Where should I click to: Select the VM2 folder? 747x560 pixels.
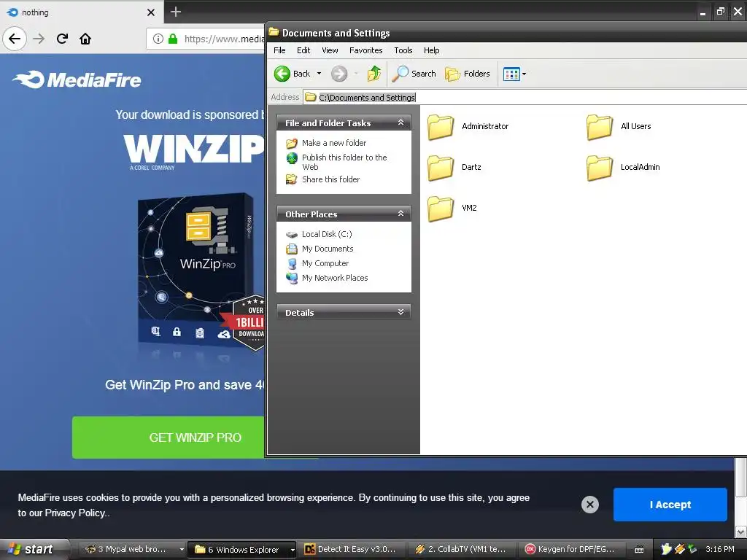(x=452, y=209)
